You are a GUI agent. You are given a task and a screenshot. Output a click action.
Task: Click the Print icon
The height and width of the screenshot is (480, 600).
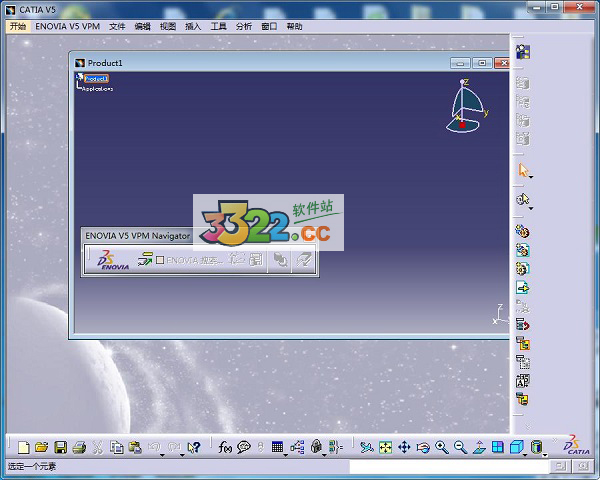pos(79,447)
